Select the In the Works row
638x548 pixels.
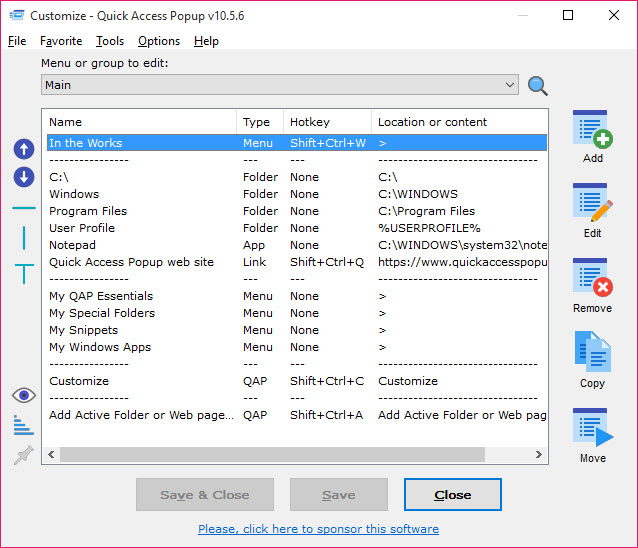[297, 143]
